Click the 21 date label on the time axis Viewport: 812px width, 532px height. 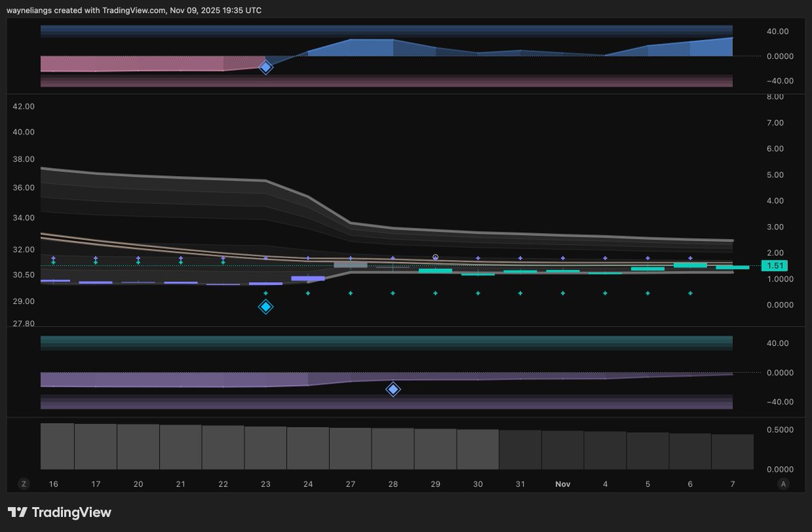click(181, 484)
